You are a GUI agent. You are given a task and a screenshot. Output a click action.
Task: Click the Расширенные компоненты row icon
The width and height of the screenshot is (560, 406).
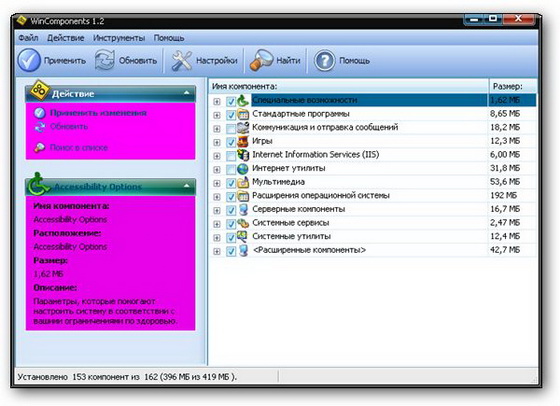pyautogui.click(x=243, y=250)
